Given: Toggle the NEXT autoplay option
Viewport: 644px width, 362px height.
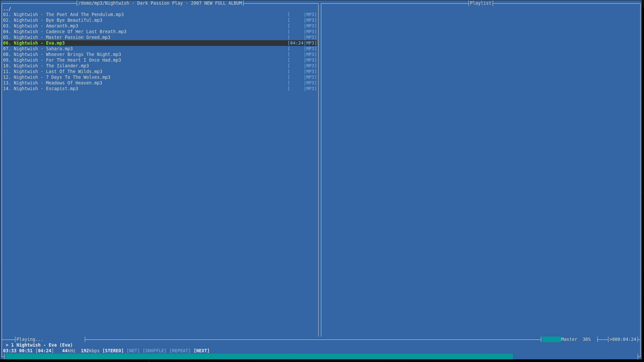Looking at the screenshot, I should 202,351.
